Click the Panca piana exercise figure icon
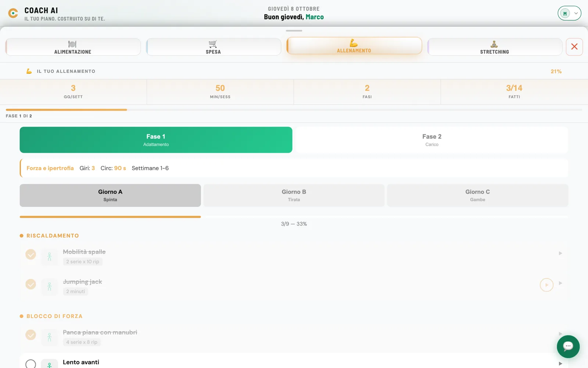The image size is (588, 368). point(50,337)
